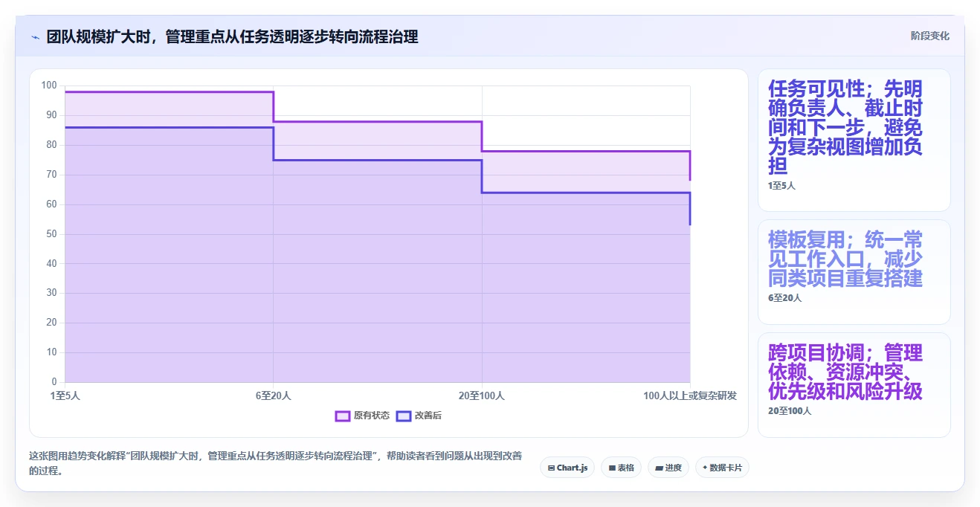Click the y-axis value 50
Viewport: 980px width, 507px height.
(x=51, y=234)
